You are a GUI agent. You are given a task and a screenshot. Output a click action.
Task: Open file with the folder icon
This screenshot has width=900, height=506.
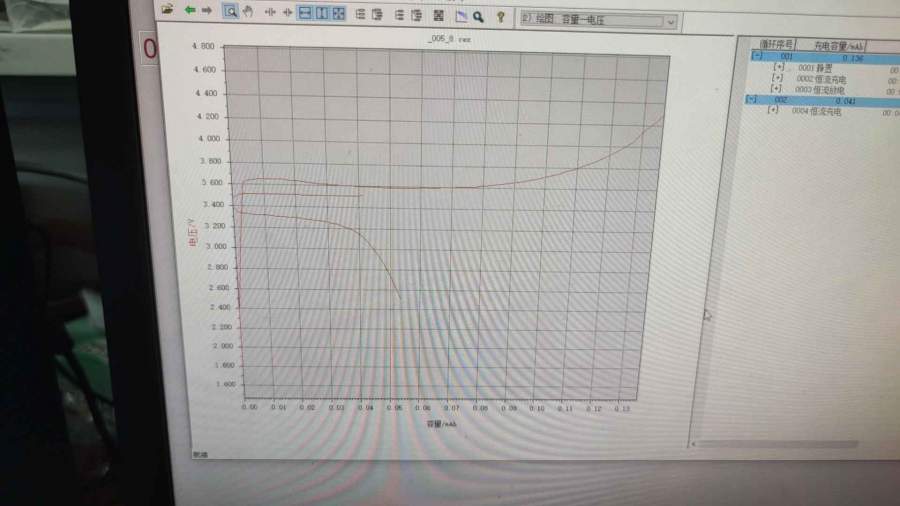click(x=167, y=9)
